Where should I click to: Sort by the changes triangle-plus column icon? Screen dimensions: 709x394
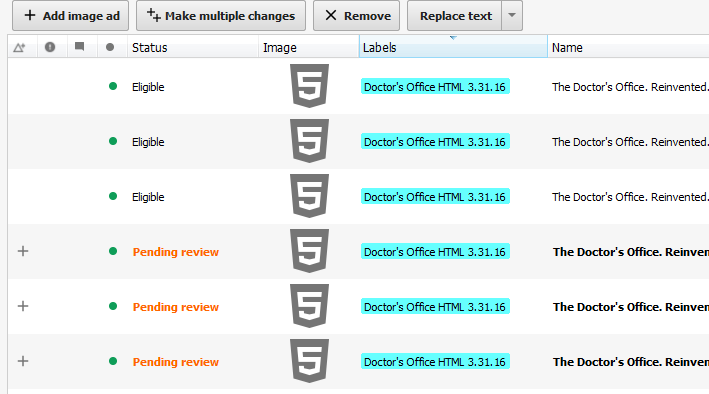19,47
